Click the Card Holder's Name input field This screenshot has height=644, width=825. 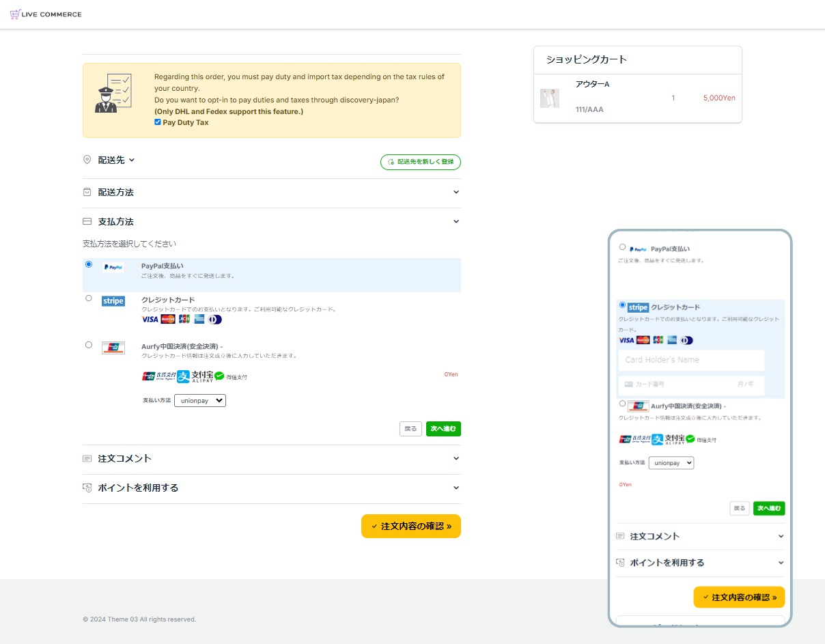691,360
